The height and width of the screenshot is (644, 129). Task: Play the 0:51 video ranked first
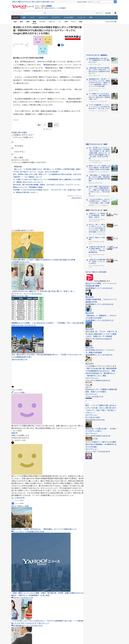tap(112, 214)
